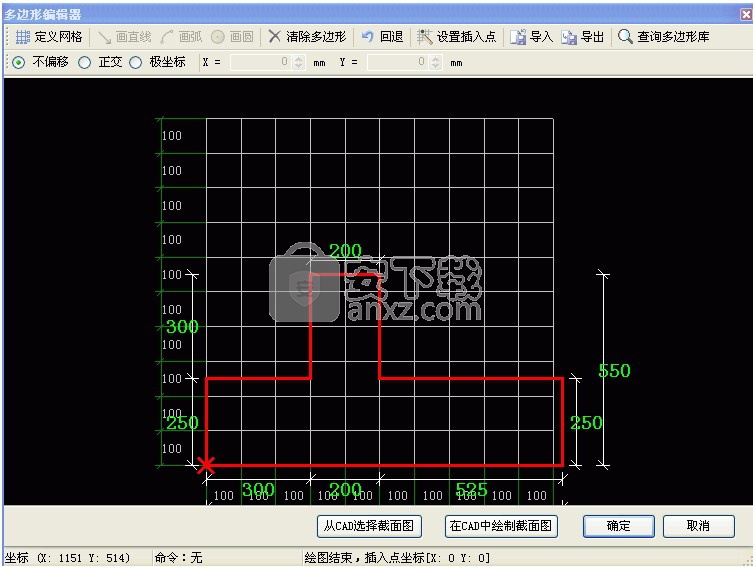The image size is (755, 567).
Task: Click the Define Grid (定义网格) icon
Action: [x=23, y=37]
